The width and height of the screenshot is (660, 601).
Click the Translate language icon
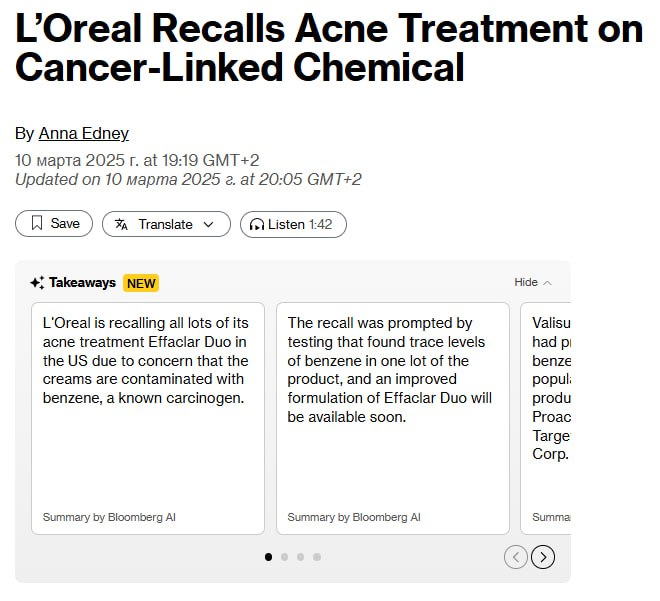122,224
